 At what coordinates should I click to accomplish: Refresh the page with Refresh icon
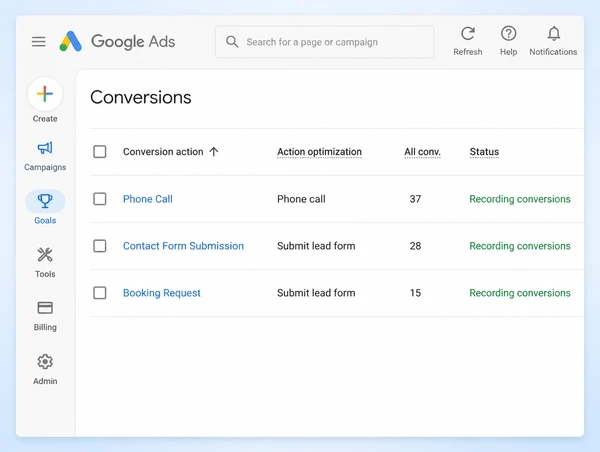(x=468, y=34)
